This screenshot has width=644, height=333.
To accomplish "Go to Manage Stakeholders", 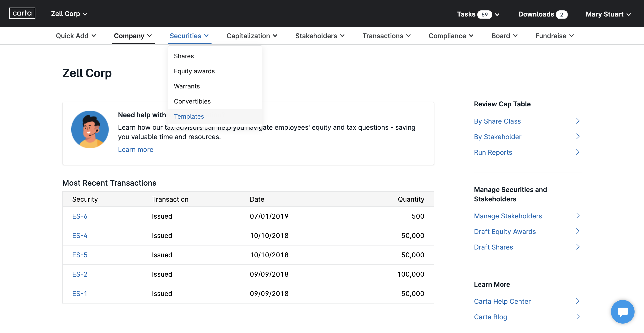I will point(508,216).
